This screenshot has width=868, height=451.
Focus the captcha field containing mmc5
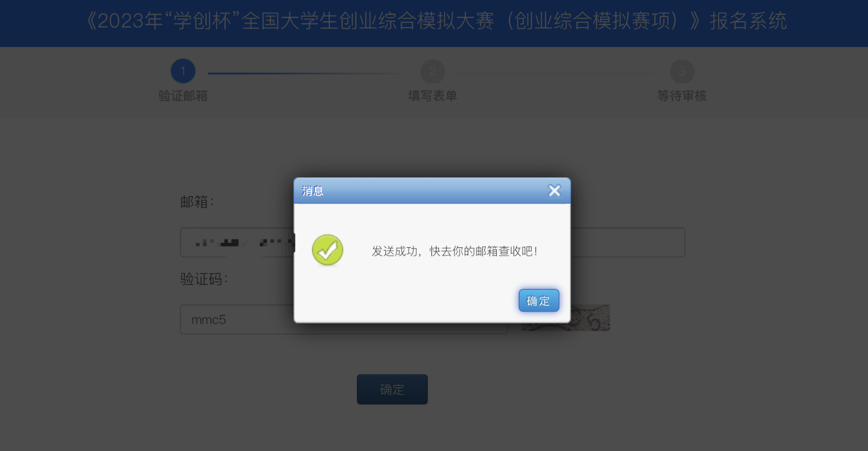tap(344, 319)
